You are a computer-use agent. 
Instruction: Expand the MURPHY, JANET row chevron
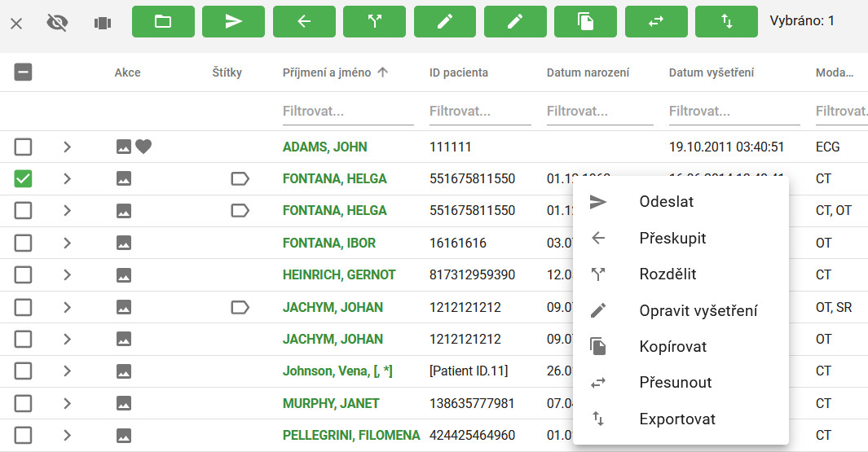tap(67, 403)
